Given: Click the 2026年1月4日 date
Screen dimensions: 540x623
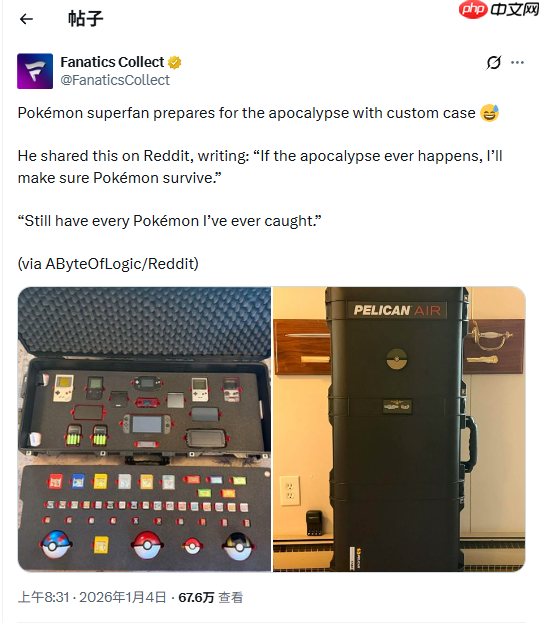Looking at the screenshot, I should tap(122, 597).
